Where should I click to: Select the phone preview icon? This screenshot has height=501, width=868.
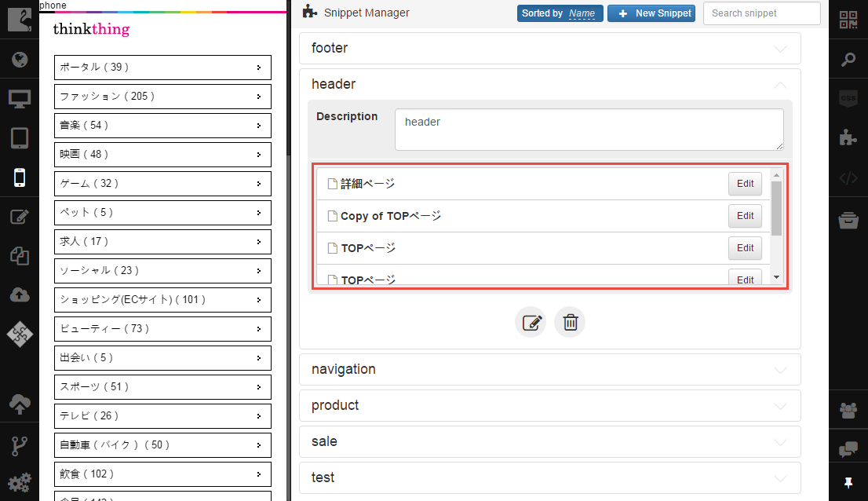click(x=20, y=177)
